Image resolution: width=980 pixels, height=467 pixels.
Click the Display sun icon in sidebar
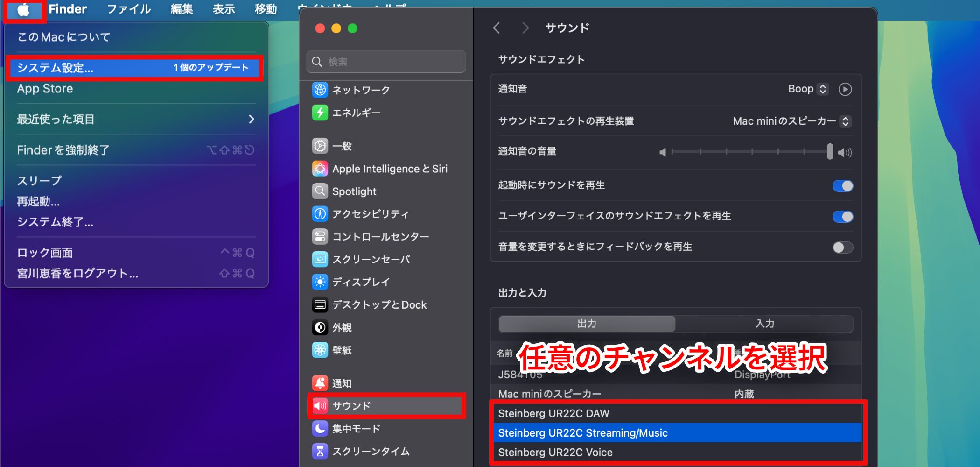320,282
